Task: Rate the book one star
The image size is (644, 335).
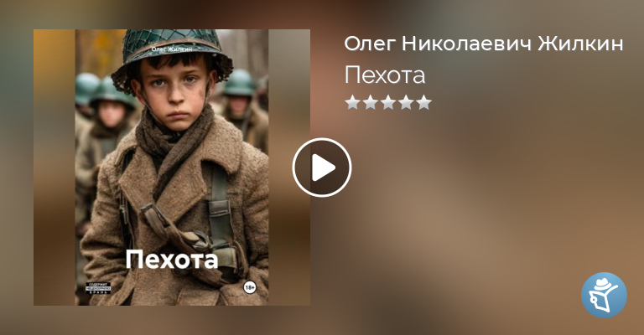Action: [x=352, y=102]
